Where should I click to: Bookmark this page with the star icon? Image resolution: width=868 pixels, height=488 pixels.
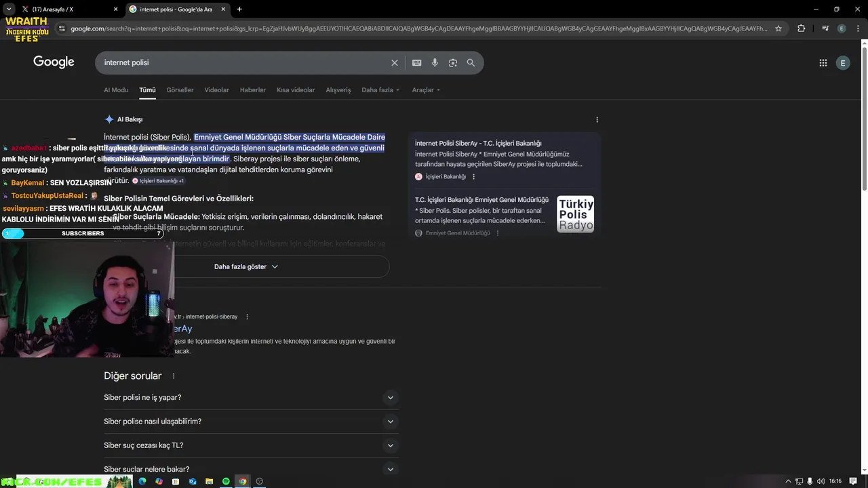pos(778,28)
